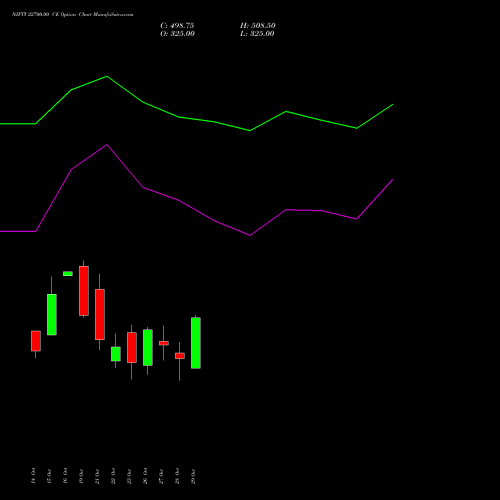
Task: Click the large green candlestick for 29 Oct
Action: coord(196,343)
